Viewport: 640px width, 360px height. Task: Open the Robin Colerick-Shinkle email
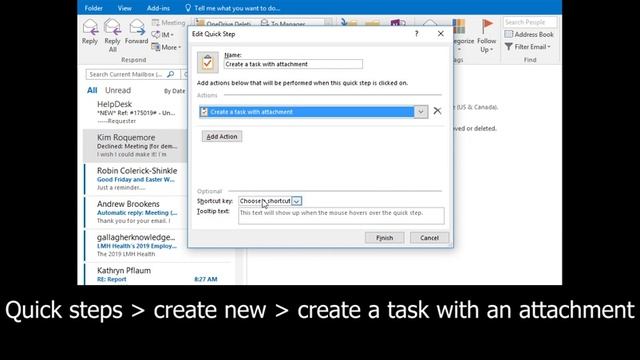(136, 179)
